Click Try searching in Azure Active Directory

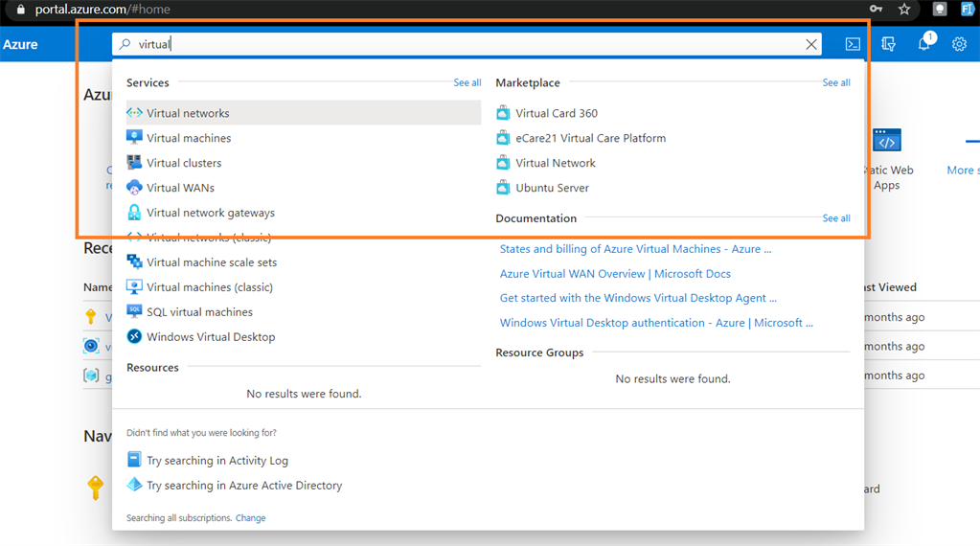coord(244,486)
